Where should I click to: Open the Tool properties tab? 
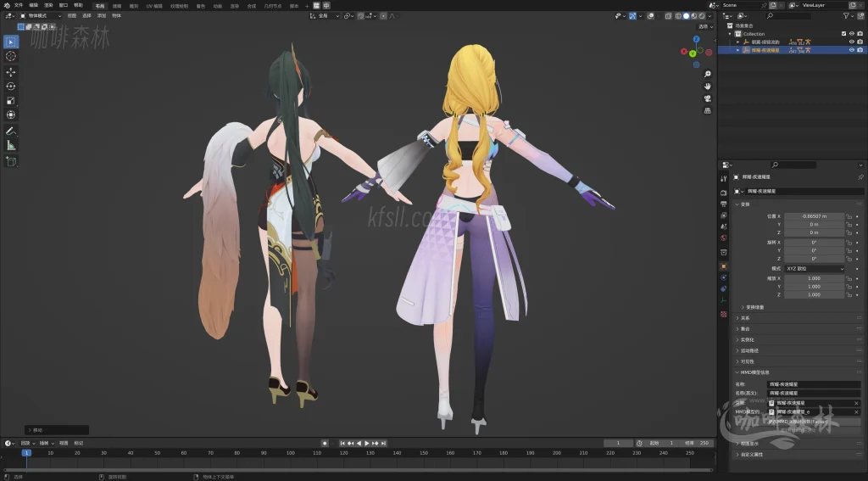coord(724,178)
